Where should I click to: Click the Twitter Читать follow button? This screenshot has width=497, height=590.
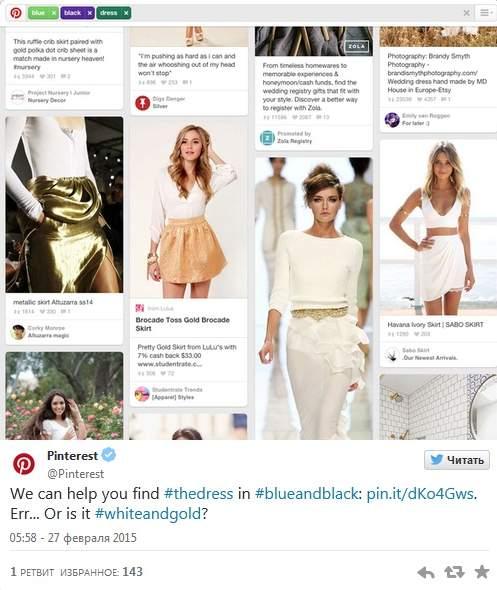pos(457,460)
